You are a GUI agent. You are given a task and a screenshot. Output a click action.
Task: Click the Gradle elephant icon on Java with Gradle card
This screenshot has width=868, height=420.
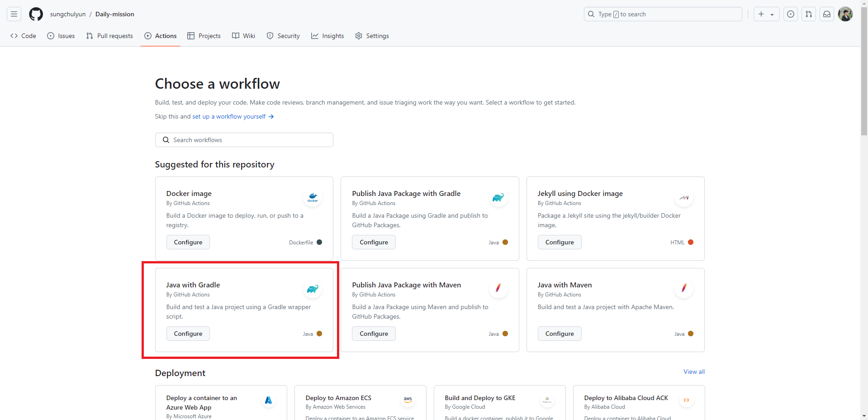coord(313,289)
